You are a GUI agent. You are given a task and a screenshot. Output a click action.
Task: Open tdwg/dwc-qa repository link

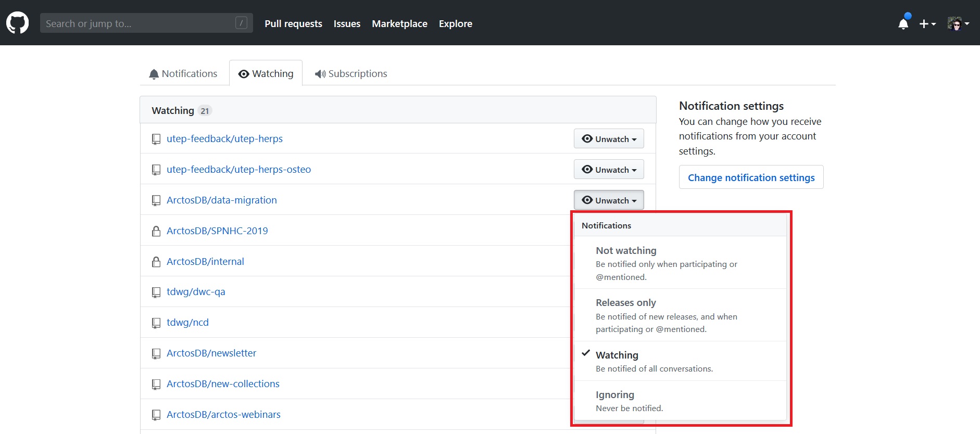(x=196, y=292)
